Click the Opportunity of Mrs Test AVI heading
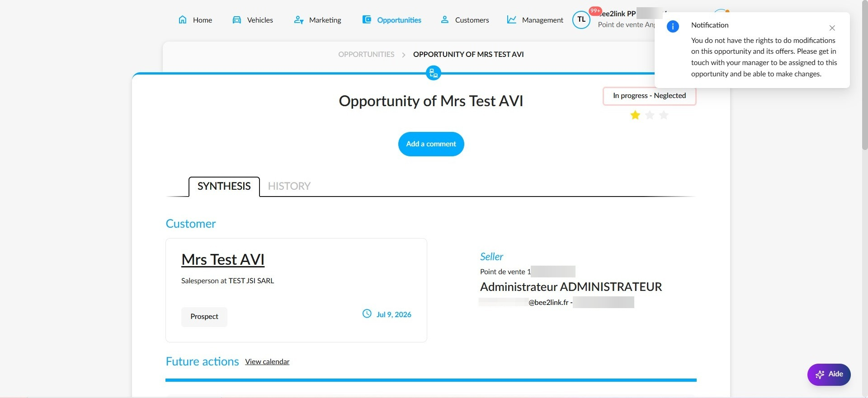This screenshot has width=868, height=398. 431,101
